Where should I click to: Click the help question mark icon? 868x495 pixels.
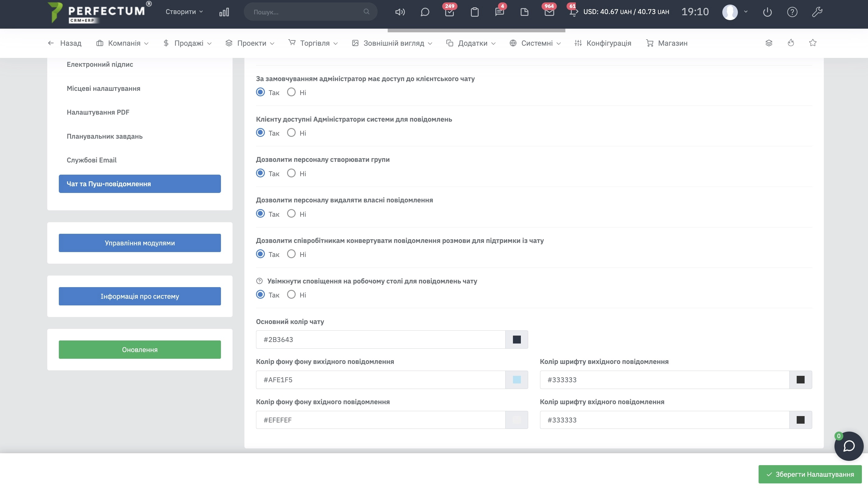pyautogui.click(x=792, y=12)
